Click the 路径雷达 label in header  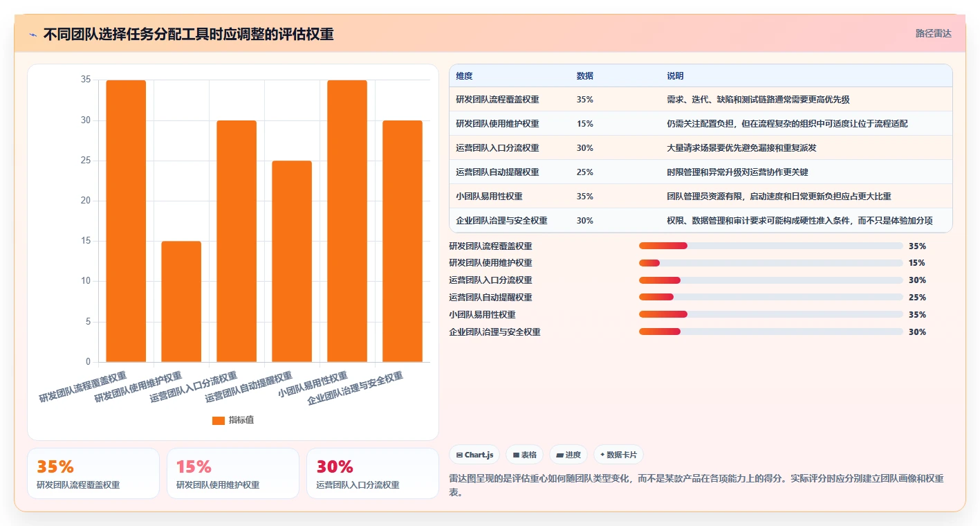(x=933, y=33)
